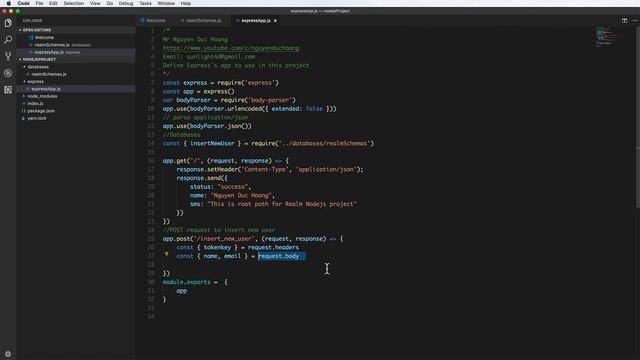Open the Help menu
The width and height of the screenshot is (640, 360).
pos(186,3)
